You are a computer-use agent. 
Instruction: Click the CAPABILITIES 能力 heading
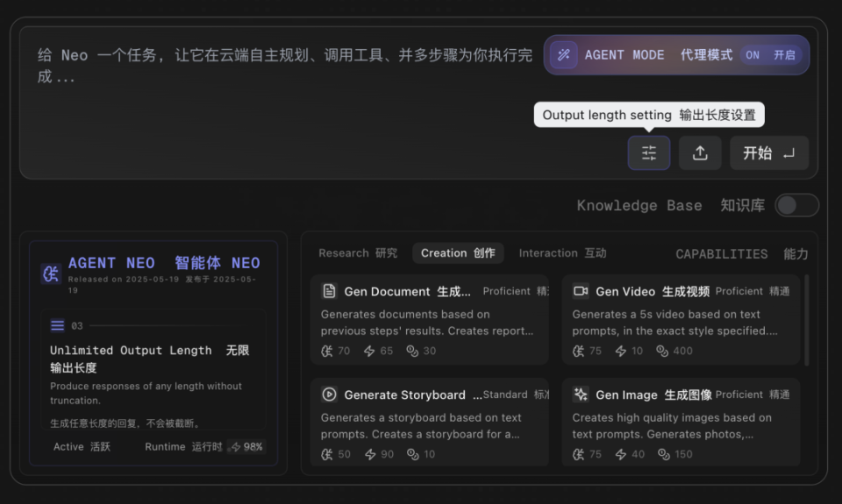point(742,254)
